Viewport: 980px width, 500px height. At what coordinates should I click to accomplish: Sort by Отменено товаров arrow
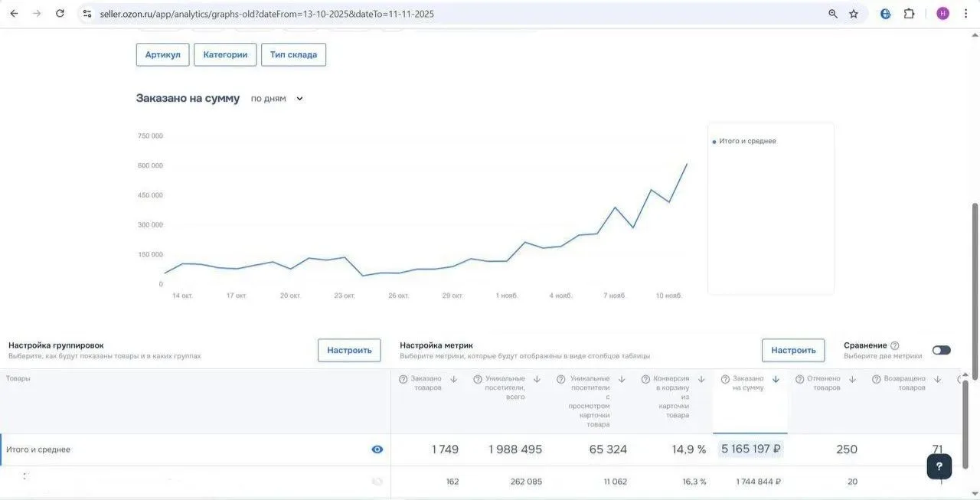(x=852, y=379)
